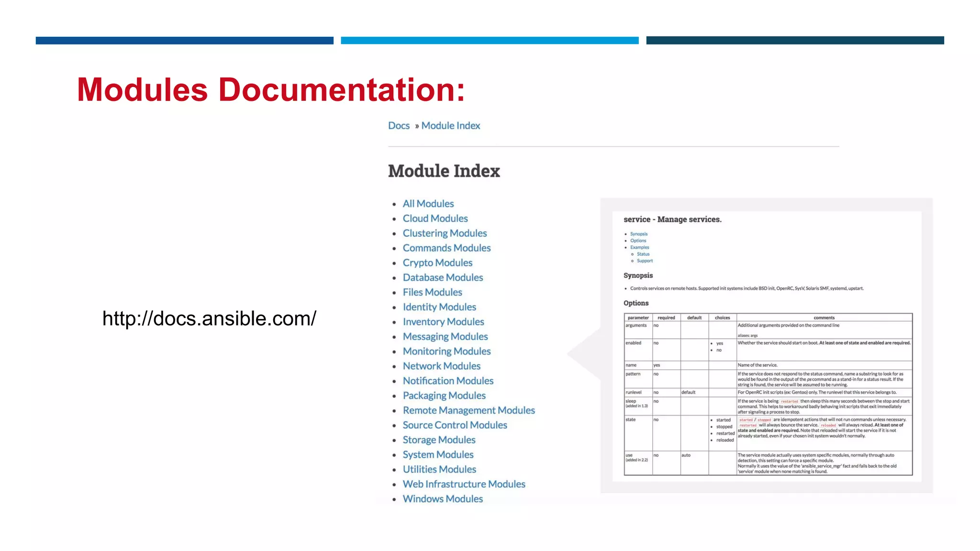Jump to Options in service page contents
Image resolution: width=980 pixels, height=551 pixels.
(638, 241)
